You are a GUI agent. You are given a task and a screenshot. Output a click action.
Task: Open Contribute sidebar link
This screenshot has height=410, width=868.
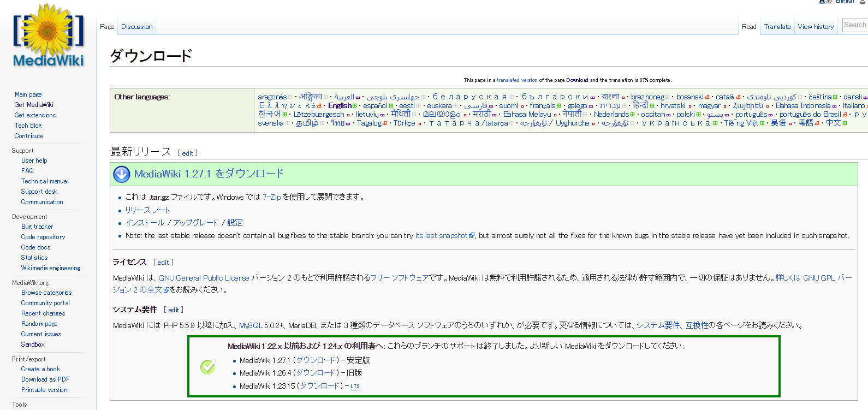tap(29, 136)
